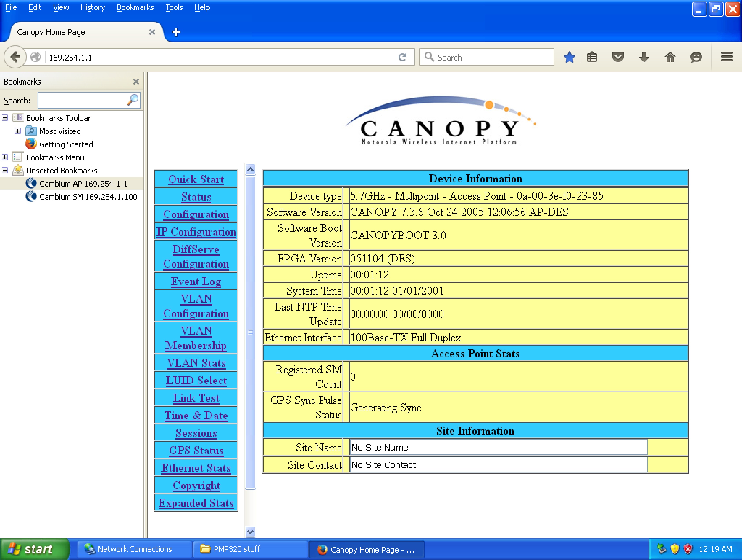
Task: Open the Ethernet Stats link
Action: coord(196,468)
